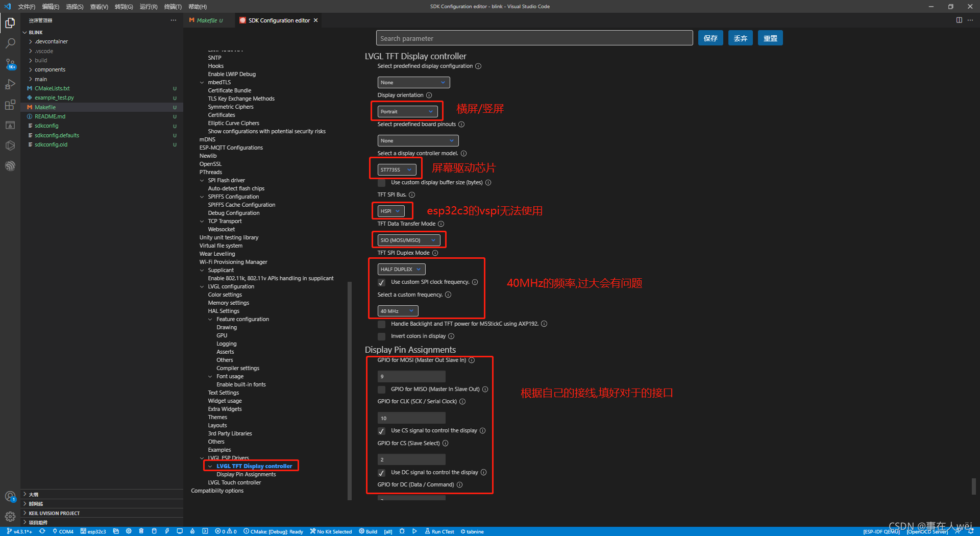Viewport: 980px width, 536px height.
Task: Switch to the Makefile editor tab
Action: click(x=207, y=20)
